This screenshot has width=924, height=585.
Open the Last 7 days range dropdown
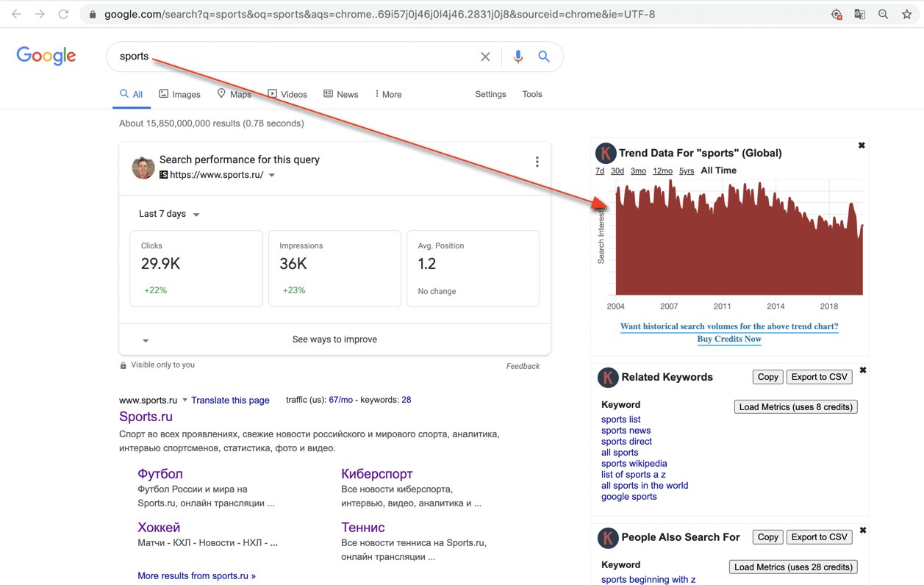tap(170, 214)
